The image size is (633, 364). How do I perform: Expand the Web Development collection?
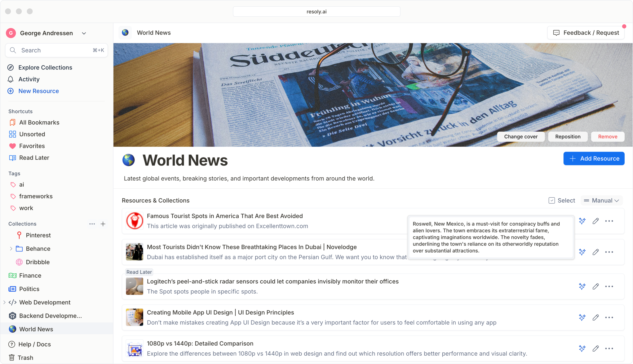[5, 302]
